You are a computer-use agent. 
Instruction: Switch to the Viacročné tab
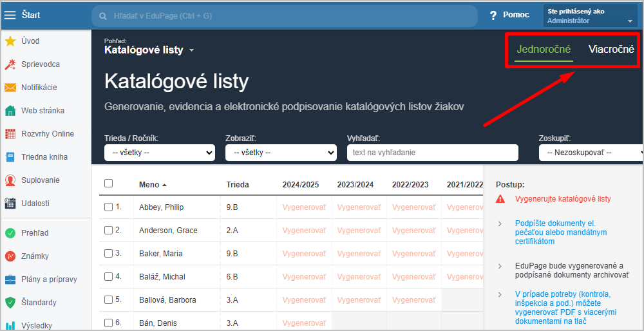611,50
